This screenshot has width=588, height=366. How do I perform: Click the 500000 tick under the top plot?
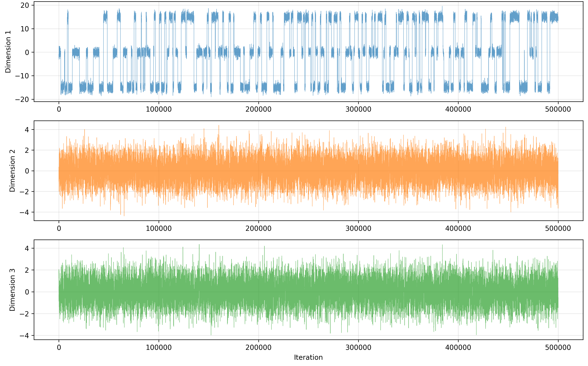(558, 109)
